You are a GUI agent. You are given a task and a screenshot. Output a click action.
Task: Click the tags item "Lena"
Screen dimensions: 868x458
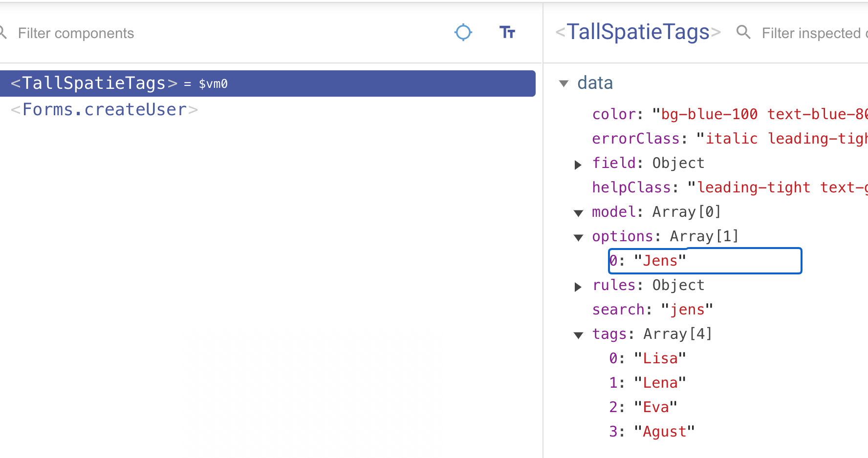[x=648, y=383]
